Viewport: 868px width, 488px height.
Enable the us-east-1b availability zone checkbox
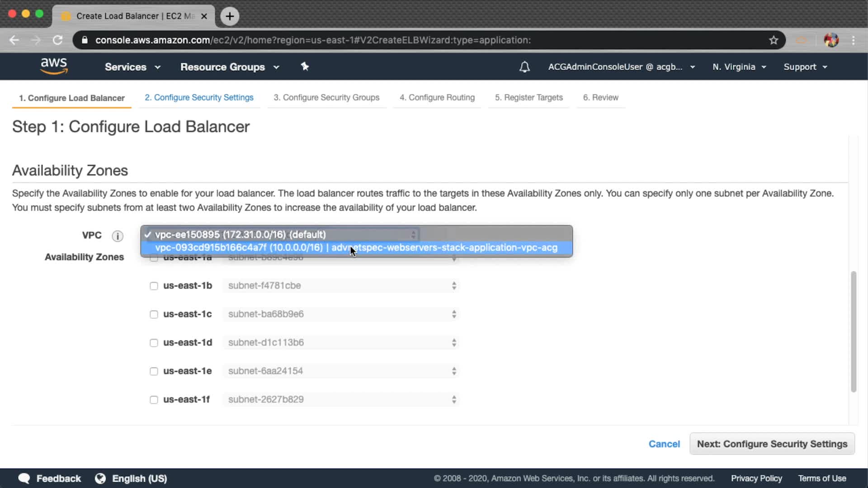point(154,286)
